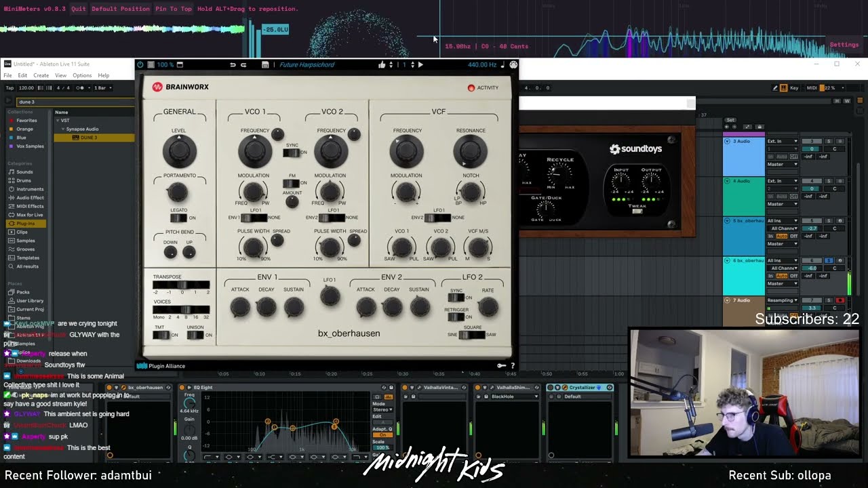Open the Options menu

[82, 75]
